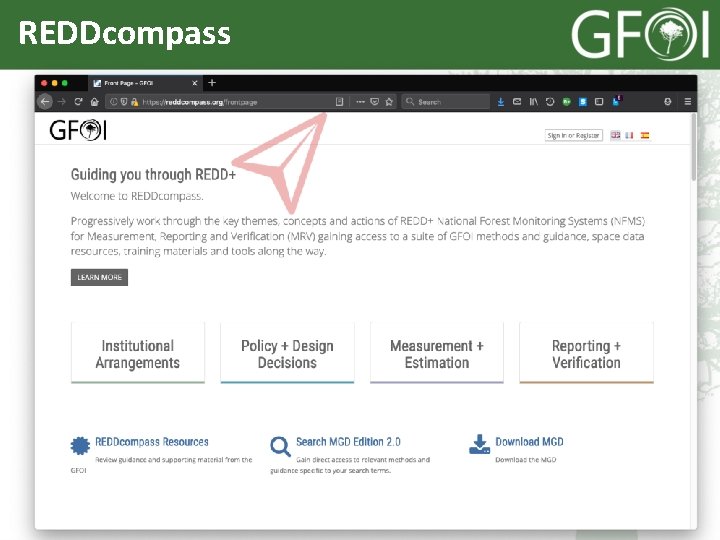Click the Download MGD link
This screenshot has width=720, height=540.
[x=529, y=442]
